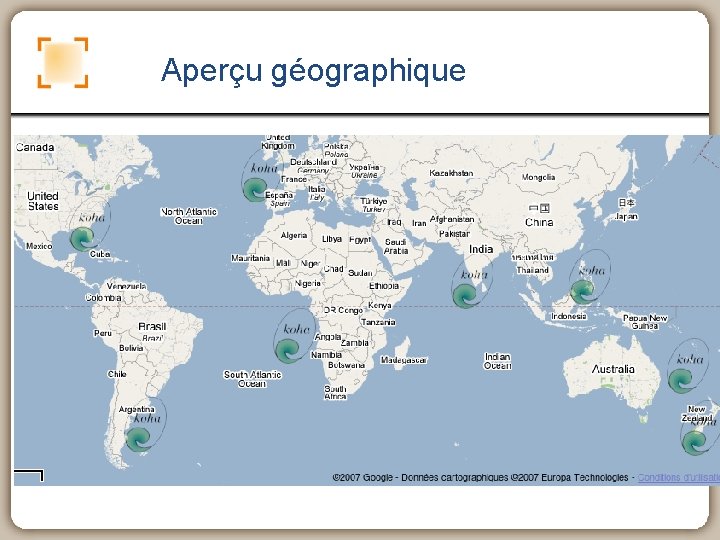Click the Mongolia map label
The height and width of the screenshot is (540, 720).
click(x=538, y=177)
